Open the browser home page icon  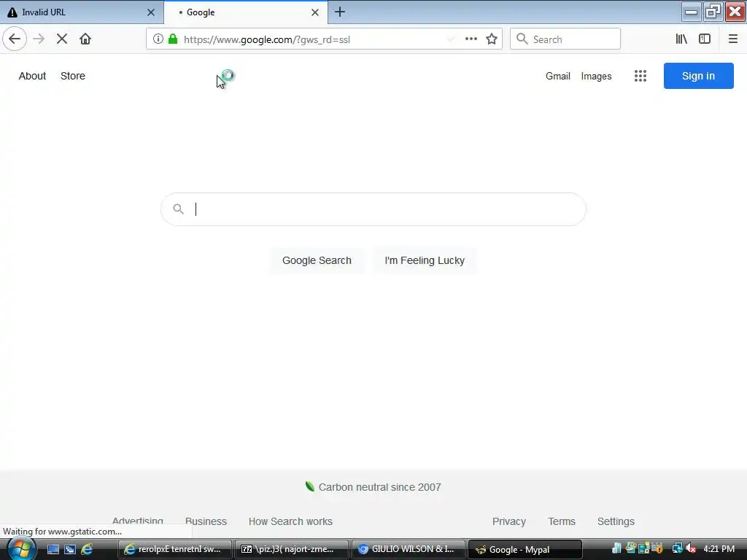coord(85,39)
